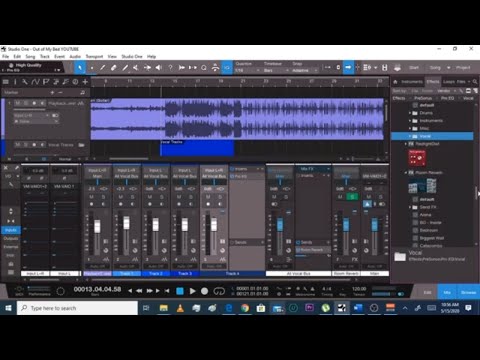The image size is (480, 360).
Task: Open the Edit view button
Action: [x=427, y=292]
